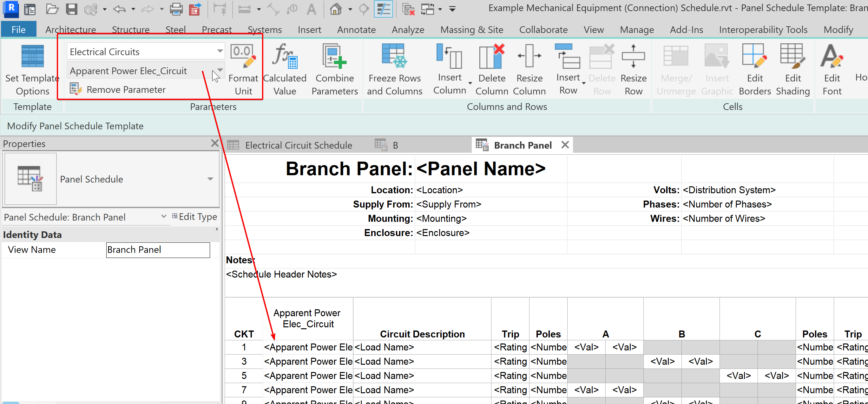The width and height of the screenshot is (868, 404).
Task: Expand the Panel Schedule type selector
Action: tap(210, 179)
